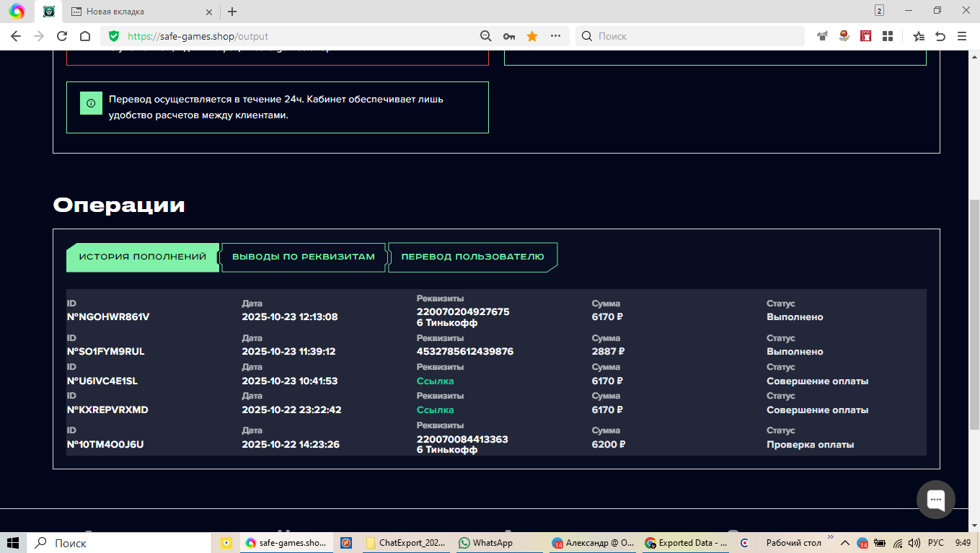Go to the browser home page
The height and width of the screenshot is (553, 980).
pyautogui.click(x=85, y=36)
